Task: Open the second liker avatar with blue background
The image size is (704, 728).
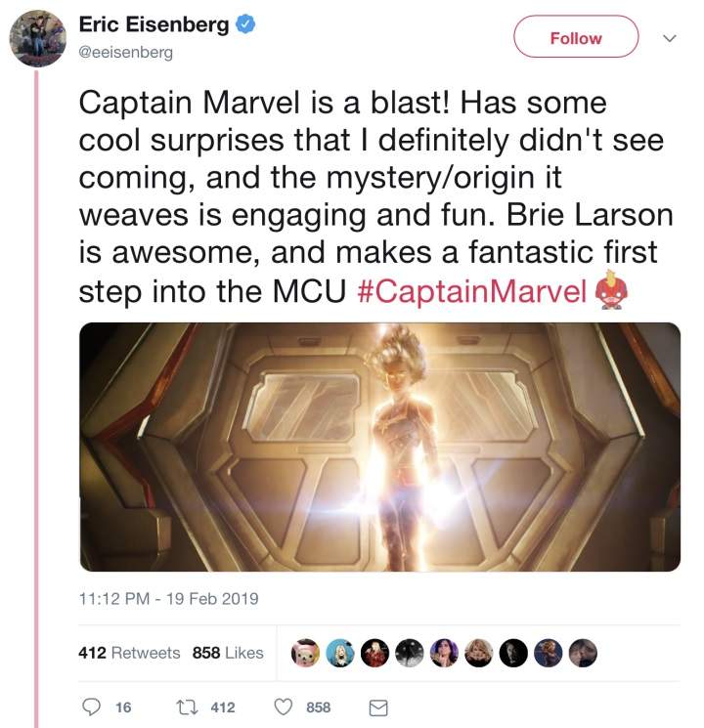Action: point(341,653)
